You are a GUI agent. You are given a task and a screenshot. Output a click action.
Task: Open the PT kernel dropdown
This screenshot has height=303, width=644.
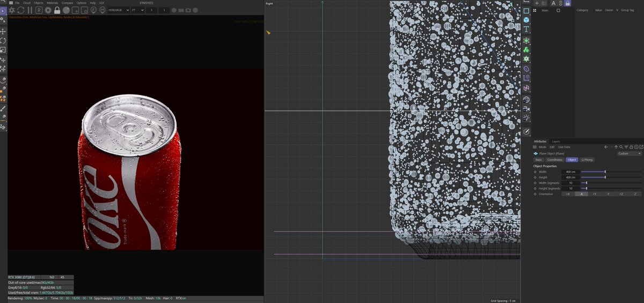[x=138, y=10]
